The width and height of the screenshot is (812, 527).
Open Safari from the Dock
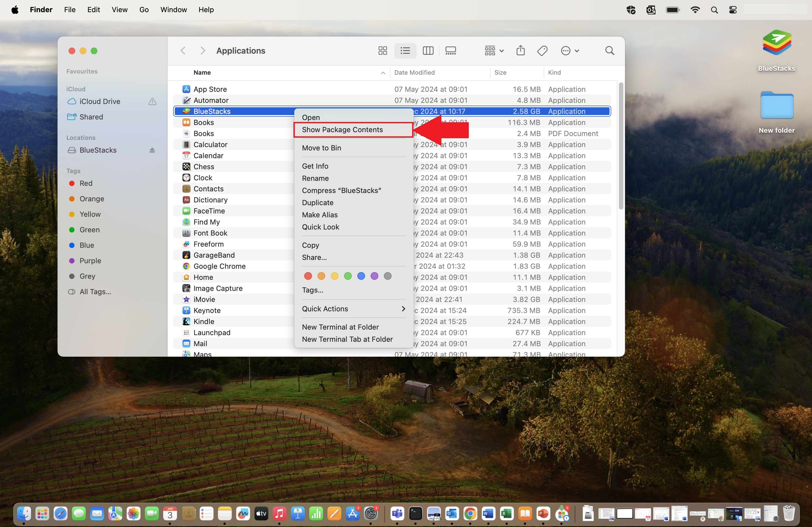point(60,513)
